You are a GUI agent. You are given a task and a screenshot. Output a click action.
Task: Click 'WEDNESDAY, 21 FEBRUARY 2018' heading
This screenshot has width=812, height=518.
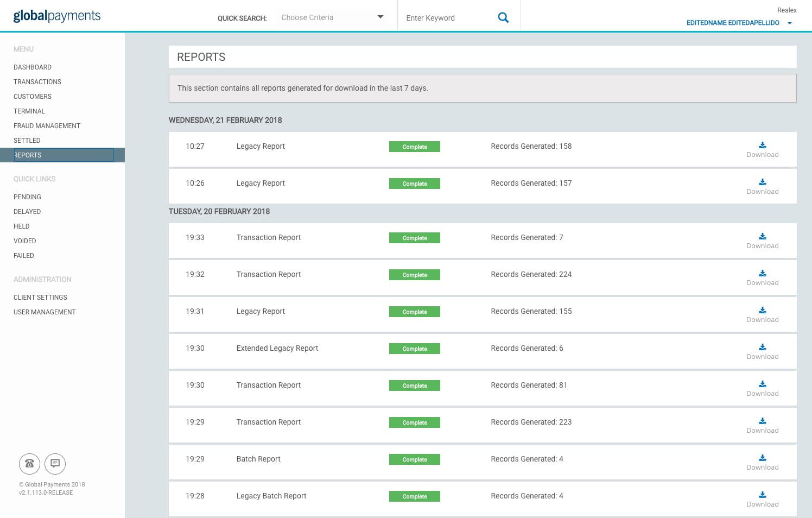tap(225, 120)
